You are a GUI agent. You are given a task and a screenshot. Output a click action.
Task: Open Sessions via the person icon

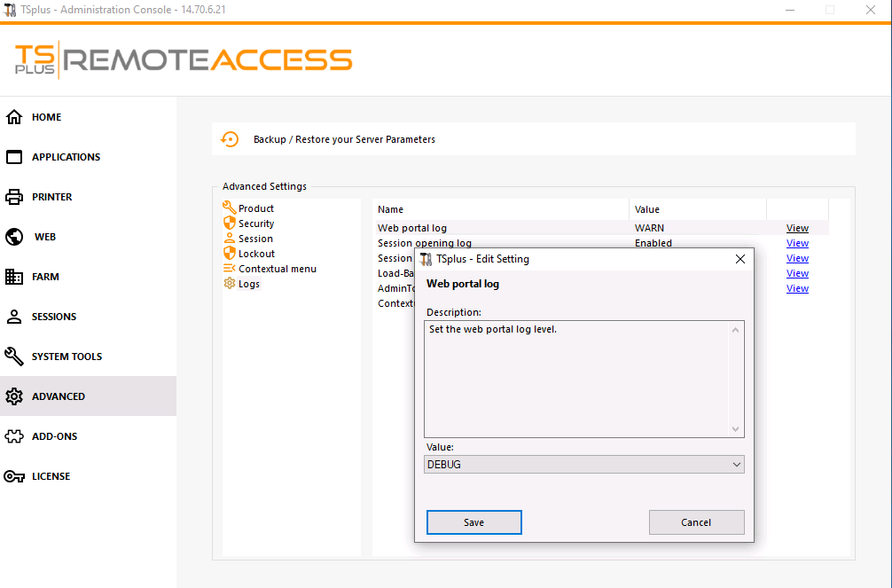tap(14, 317)
